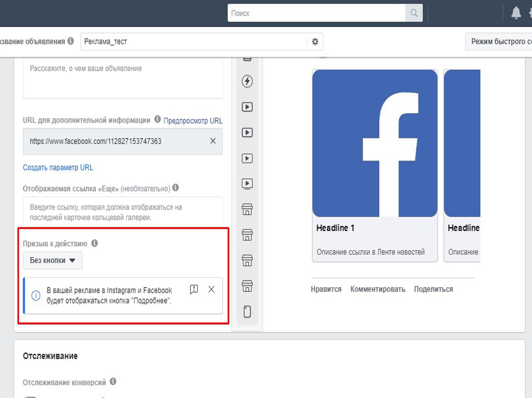Click info icon beside Отслеживание конверсий
Image resolution: width=532 pixels, height=398 pixels.
[113, 381]
